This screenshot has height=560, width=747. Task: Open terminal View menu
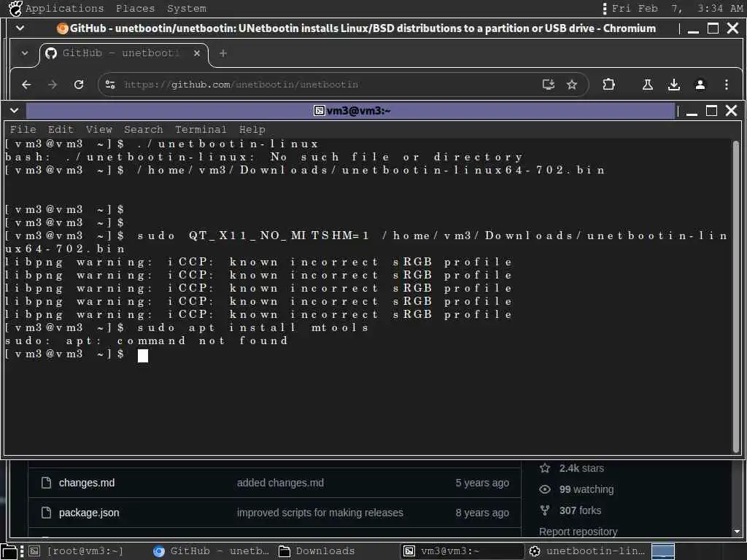click(98, 130)
